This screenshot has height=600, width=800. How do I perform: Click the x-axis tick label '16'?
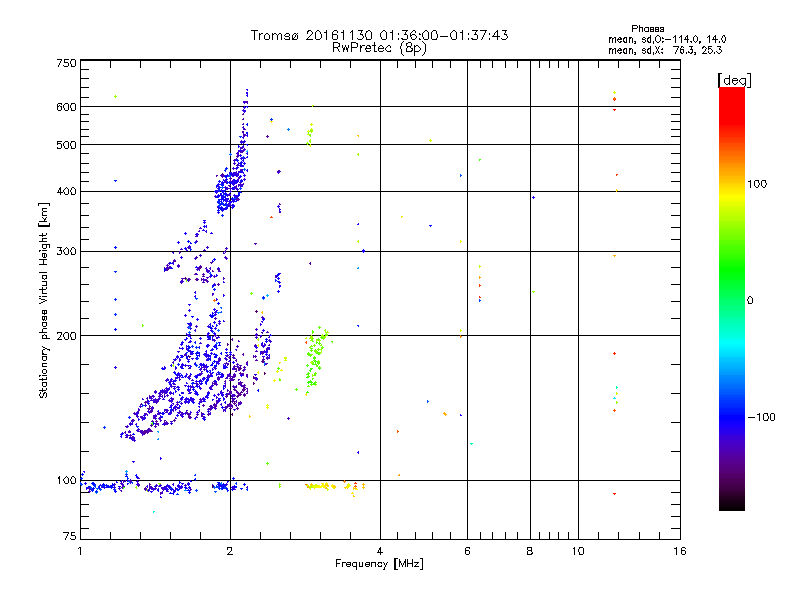[680, 551]
